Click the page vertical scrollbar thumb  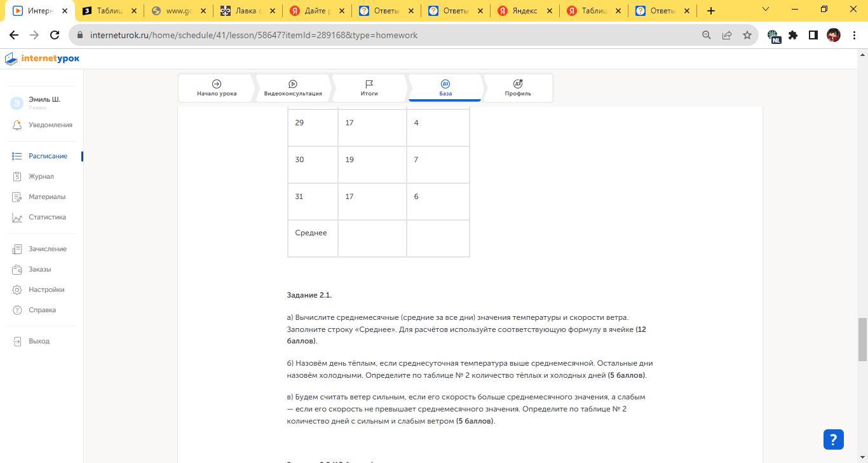click(x=862, y=338)
